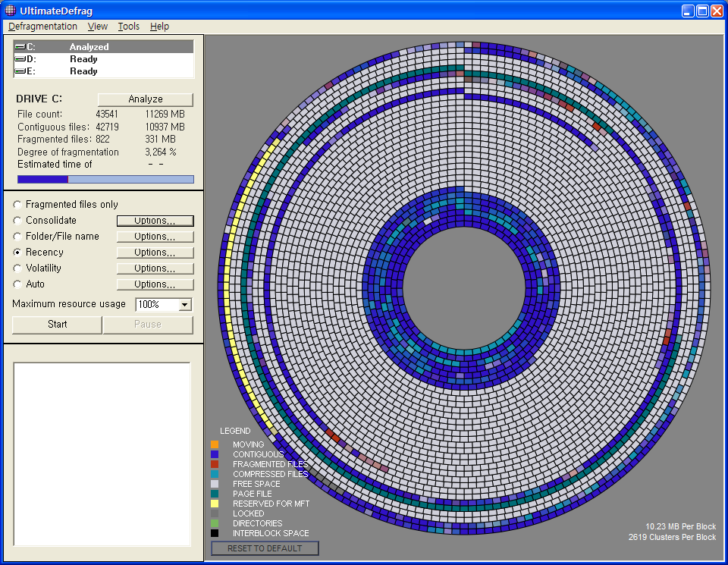Click the RESERVED FOR MFT yellow swatch
728x565 pixels.
(215, 504)
